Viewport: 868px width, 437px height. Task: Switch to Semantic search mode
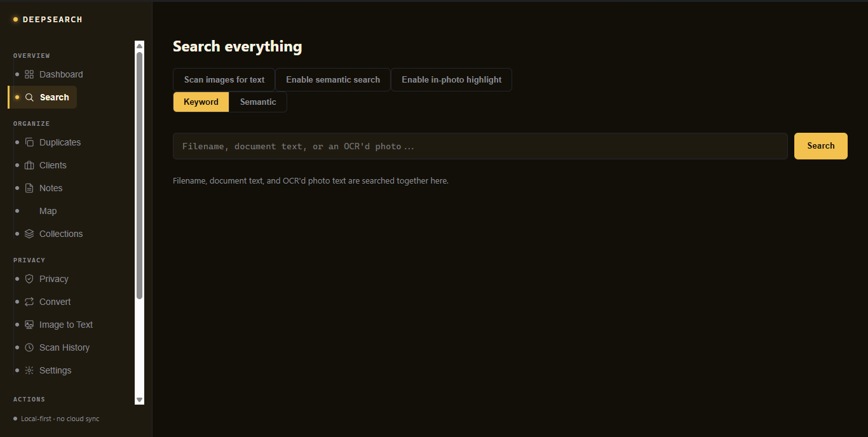coord(258,102)
